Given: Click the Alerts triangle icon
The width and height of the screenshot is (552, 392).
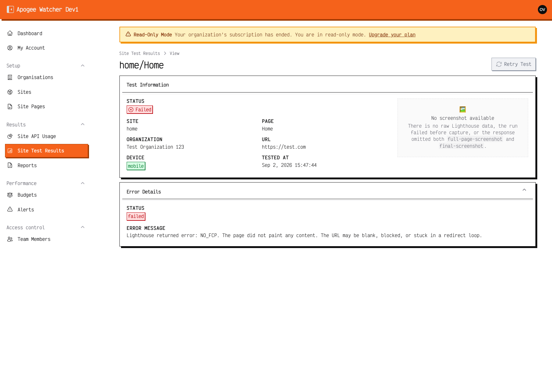Looking at the screenshot, I should click(10, 209).
